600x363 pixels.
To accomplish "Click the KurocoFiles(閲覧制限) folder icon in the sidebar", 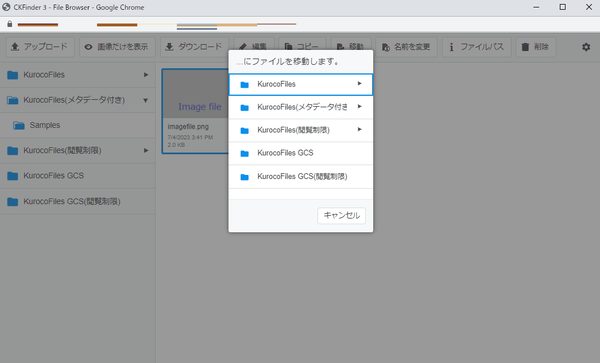I will point(13,151).
